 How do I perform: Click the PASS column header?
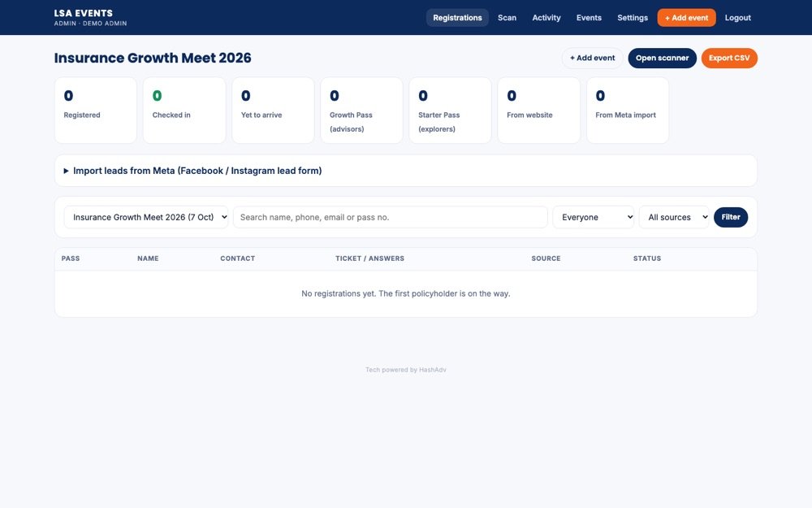point(71,258)
